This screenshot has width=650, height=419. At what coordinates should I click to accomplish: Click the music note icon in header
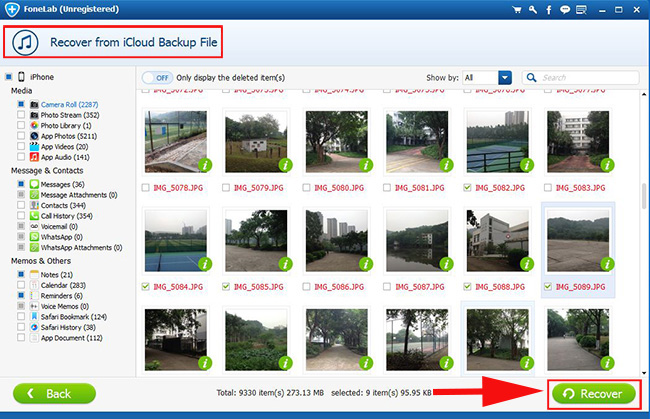[25, 42]
